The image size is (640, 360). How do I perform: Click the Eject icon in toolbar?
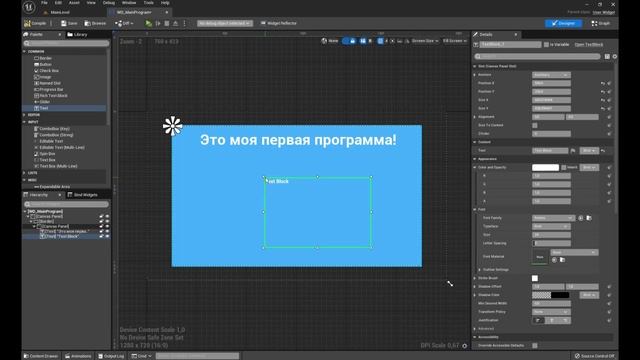pos(176,23)
